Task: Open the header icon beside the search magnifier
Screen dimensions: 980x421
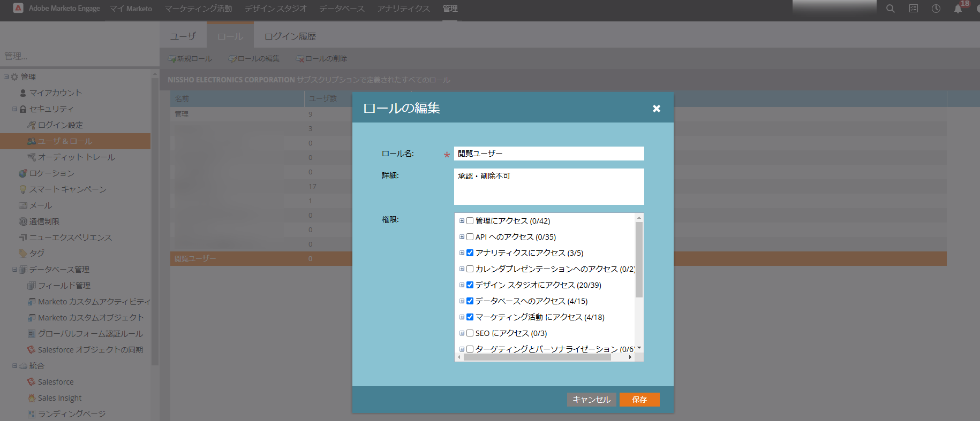Action: click(x=914, y=9)
